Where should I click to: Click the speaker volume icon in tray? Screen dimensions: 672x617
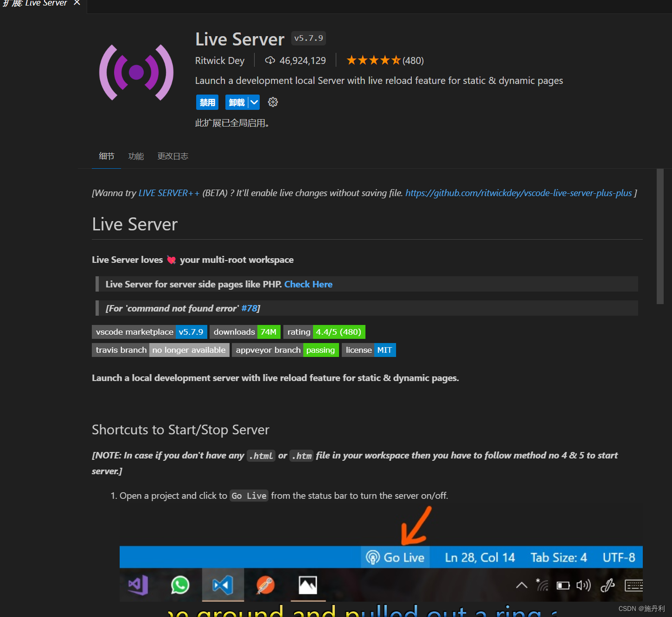click(583, 585)
